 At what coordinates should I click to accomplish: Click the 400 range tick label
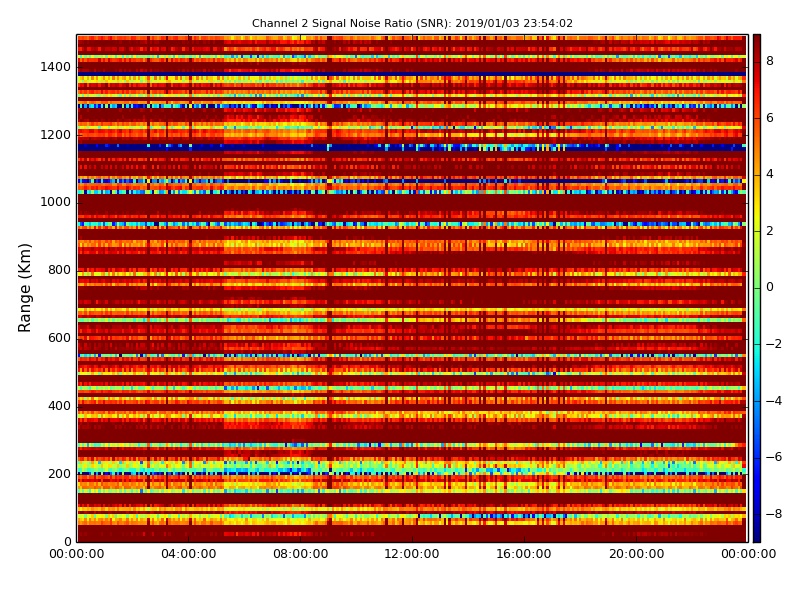(x=59, y=406)
